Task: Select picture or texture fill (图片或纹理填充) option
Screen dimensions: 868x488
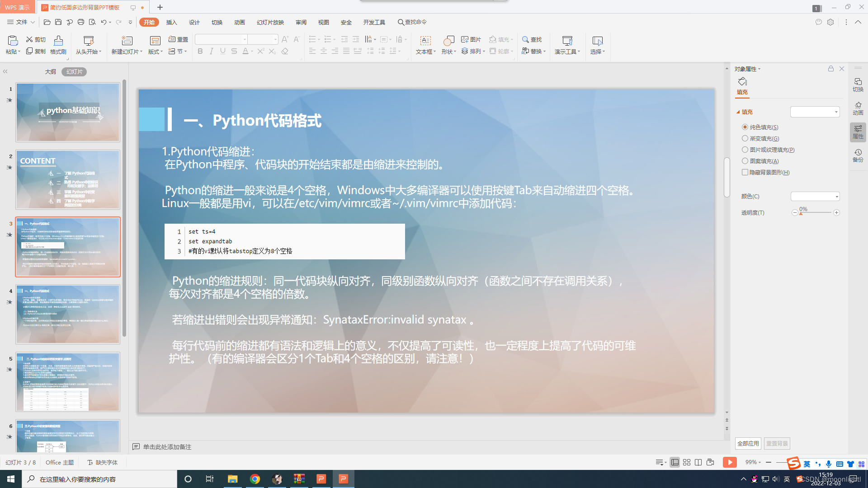Action: [745, 150]
